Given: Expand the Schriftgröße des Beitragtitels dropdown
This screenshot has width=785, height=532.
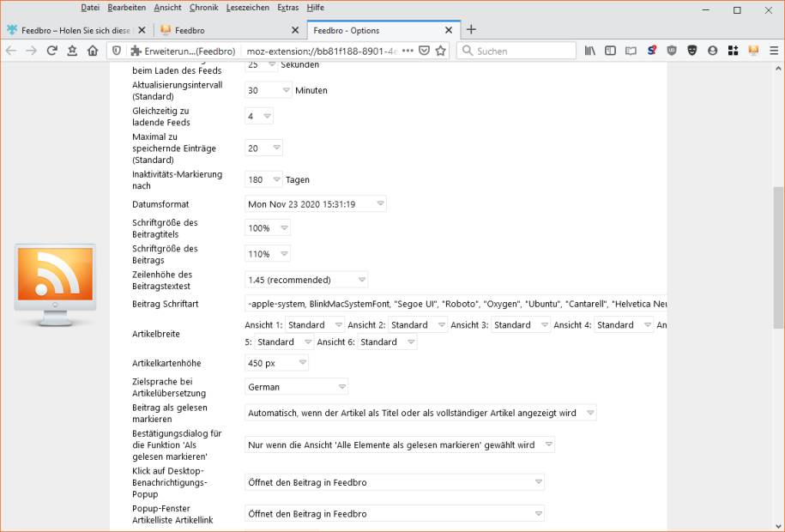Looking at the screenshot, I should pyautogui.click(x=268, y=228).
